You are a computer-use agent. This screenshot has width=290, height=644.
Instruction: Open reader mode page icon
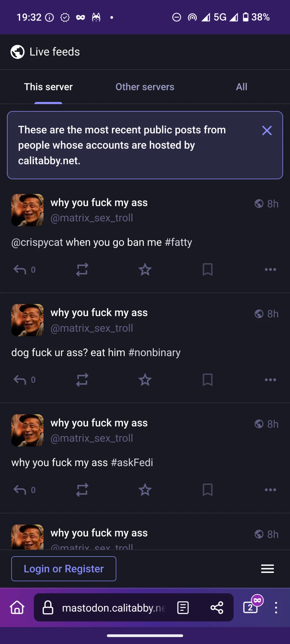point(183,608)
